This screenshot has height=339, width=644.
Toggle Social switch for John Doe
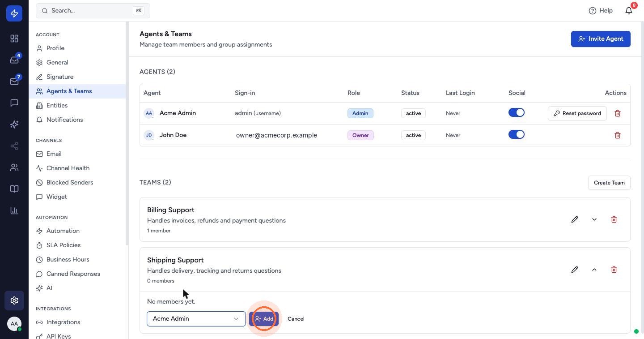coord(517,135)
